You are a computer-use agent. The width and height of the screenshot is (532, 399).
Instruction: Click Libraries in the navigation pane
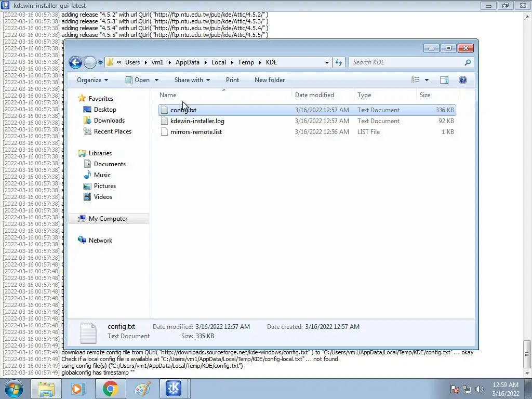coord(100,153)
